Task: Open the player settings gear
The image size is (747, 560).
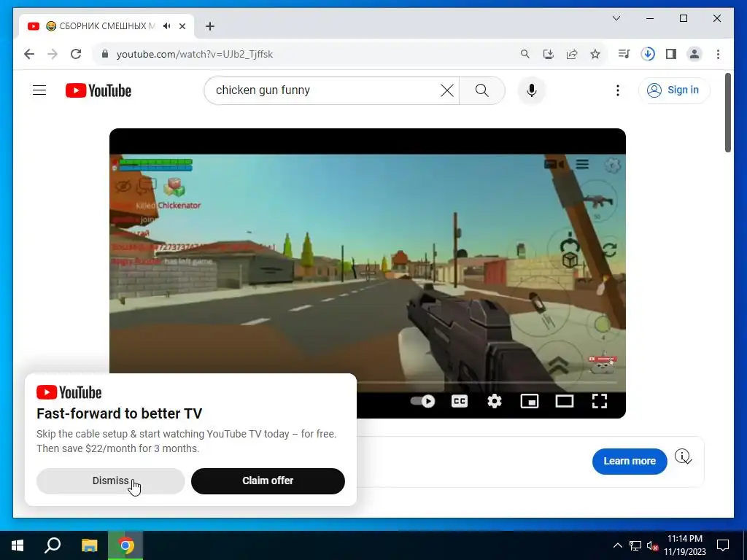Action: [495, 401]
